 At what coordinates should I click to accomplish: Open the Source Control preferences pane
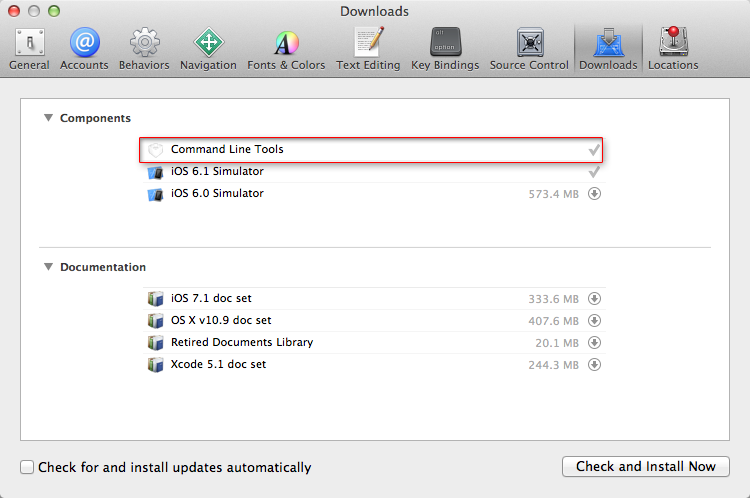click(529, 49)
